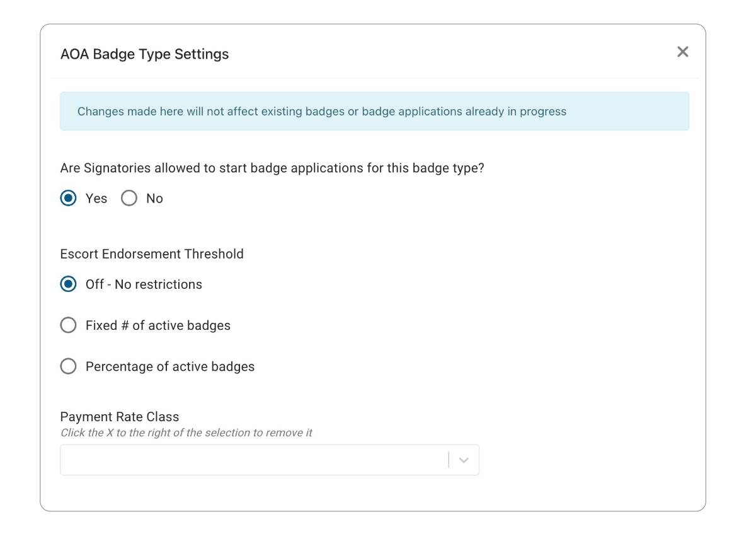Select Yes for allowing Signatory badge applications
756x536 pixels.
pos(68,198)
